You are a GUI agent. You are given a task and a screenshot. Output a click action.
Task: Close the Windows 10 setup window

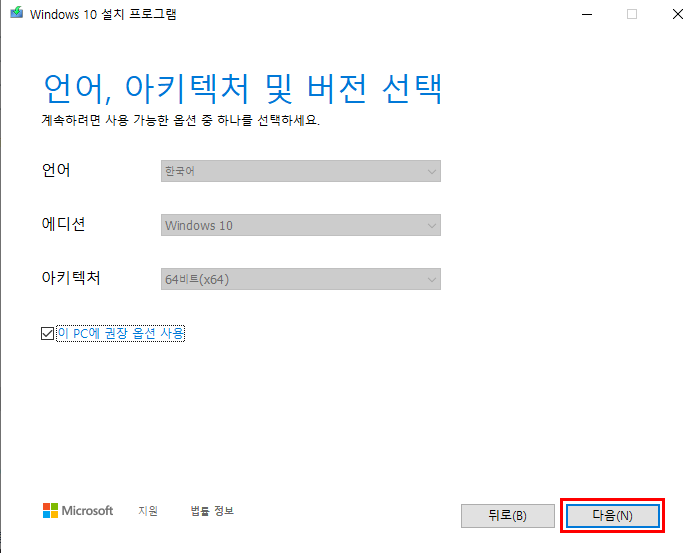[x=678, y=14]
